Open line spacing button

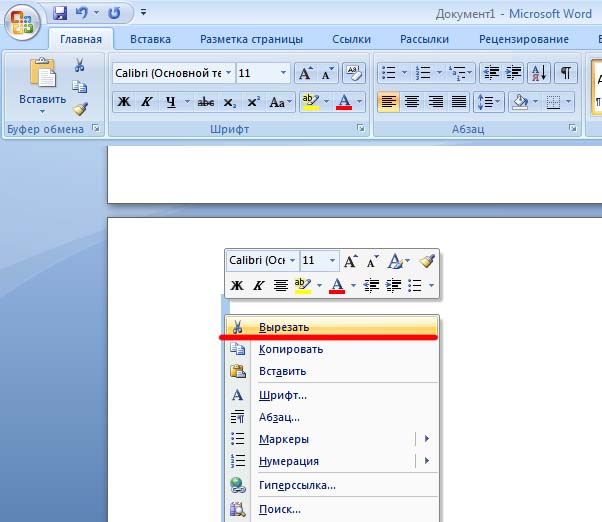pyautogui.click(x=488, y=102)
